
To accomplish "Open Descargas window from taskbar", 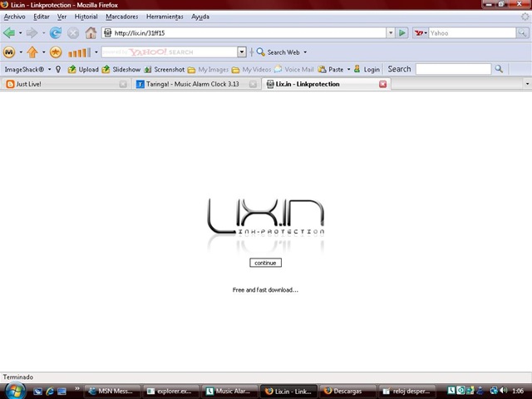I will tap(347, 392).
